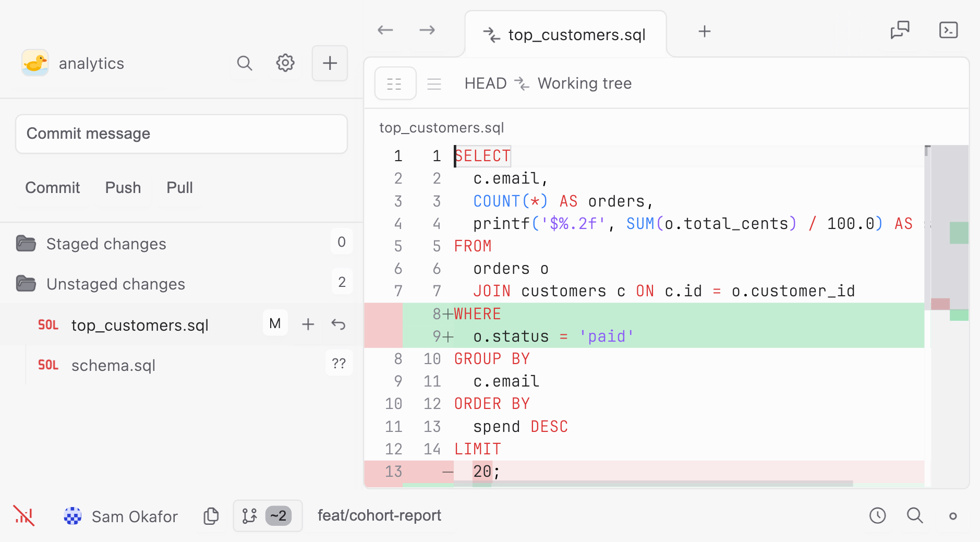Screen dimensions: 980x542
Task: Click the status bar search icon
Action: tap(915, 516)
